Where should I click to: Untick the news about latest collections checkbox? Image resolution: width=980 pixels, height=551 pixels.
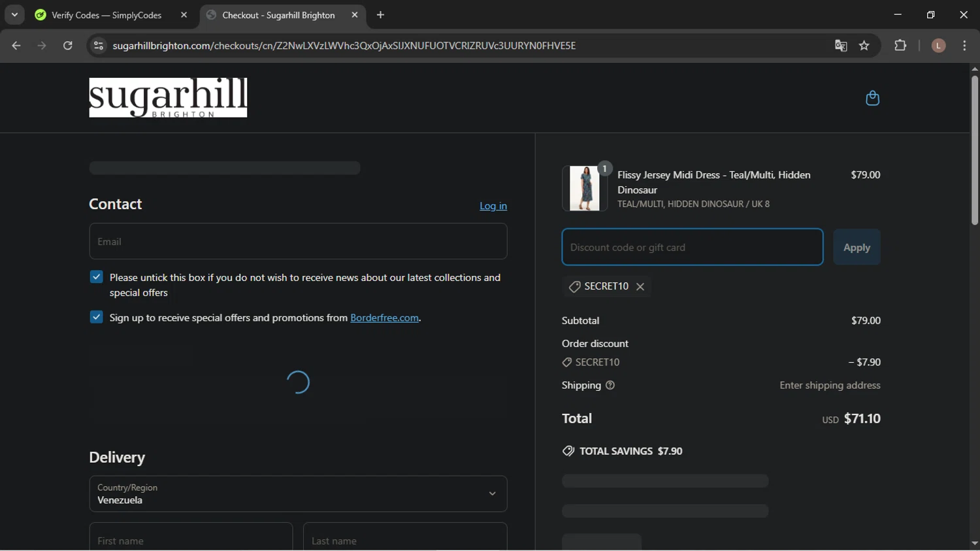point(97,277)
